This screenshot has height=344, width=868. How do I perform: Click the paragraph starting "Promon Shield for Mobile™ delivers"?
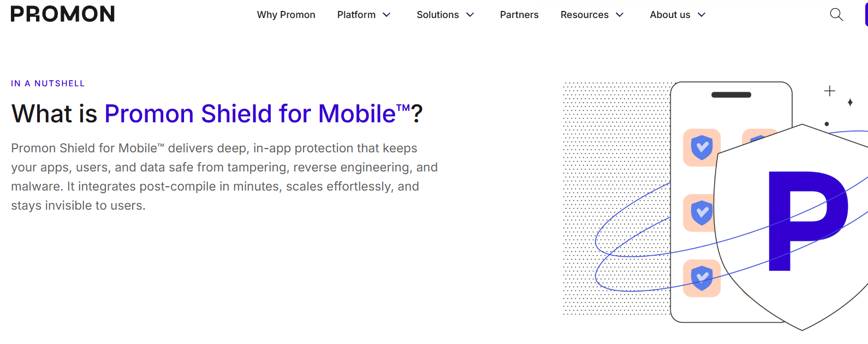click(x=224, y=177)
